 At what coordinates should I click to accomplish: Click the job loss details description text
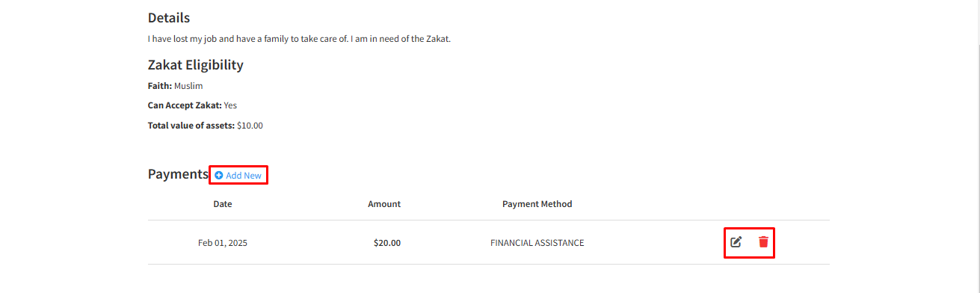299,38
